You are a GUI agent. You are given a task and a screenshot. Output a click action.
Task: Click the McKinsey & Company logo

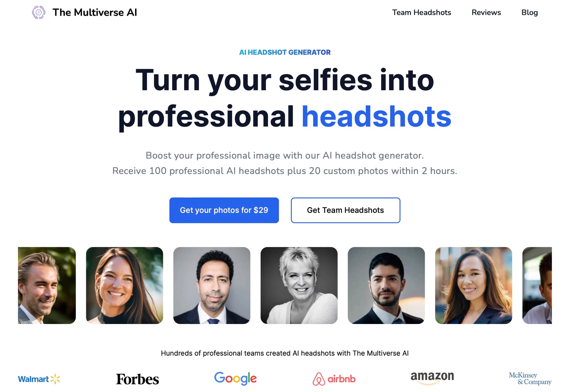tap(530, 379)
